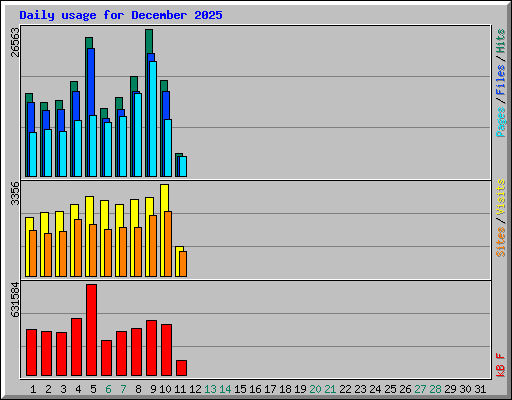Click the red KB bar for day 6

[107, 358]
